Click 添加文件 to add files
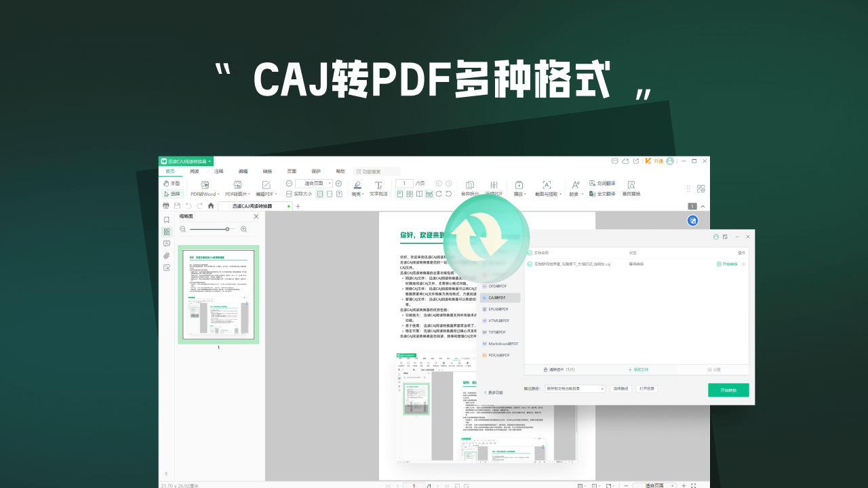This screenshot has width=868, height=488. (x=638, y=369)
